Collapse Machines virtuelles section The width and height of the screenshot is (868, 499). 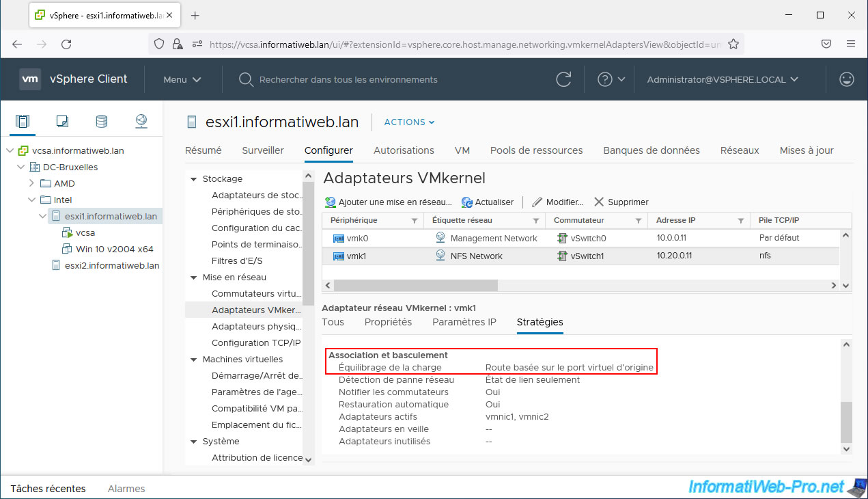[x=193, y=360]
